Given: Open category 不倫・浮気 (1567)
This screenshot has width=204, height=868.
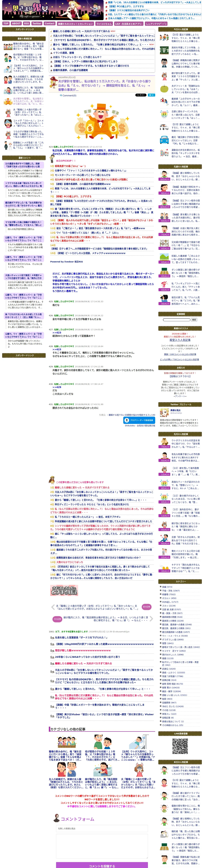Looking at the screenshot, I should [171, 591].
